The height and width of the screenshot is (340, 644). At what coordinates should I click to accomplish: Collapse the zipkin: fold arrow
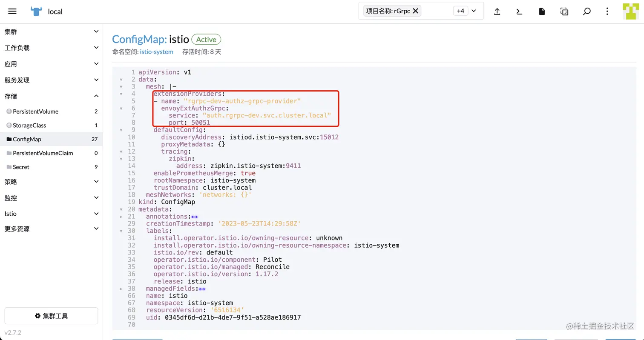[x=121, y=159]
